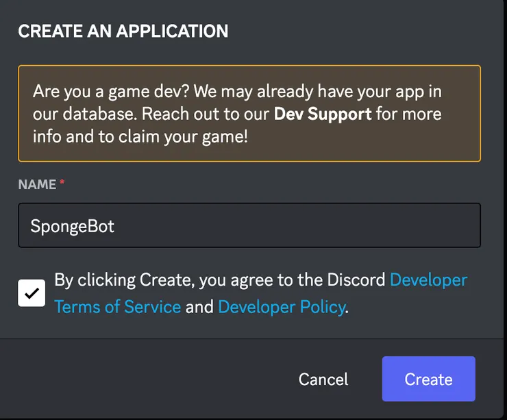Cancel the application creation dialog
The width and height of the screenshot is (507, 420).
tap(323, 379)
